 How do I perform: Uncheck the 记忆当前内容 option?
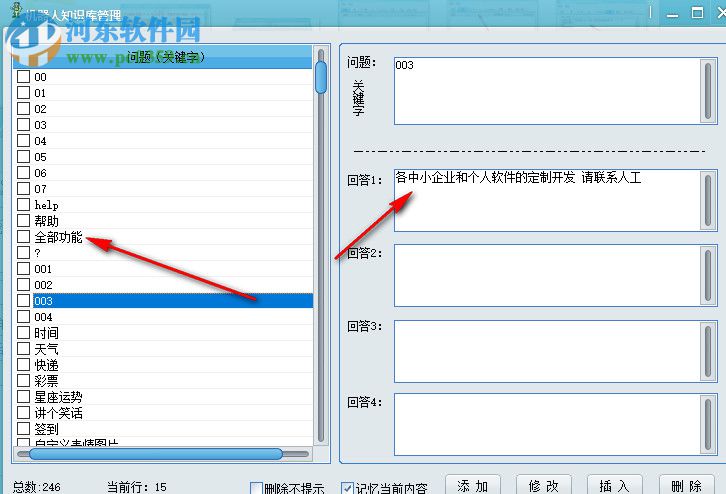click(347, 488)
